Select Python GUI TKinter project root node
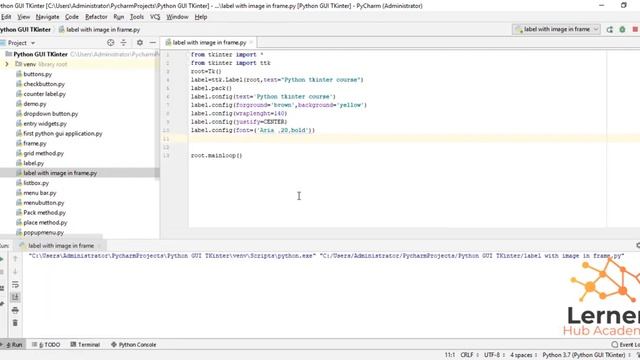640x360 pixels. [x=40, y=54]
